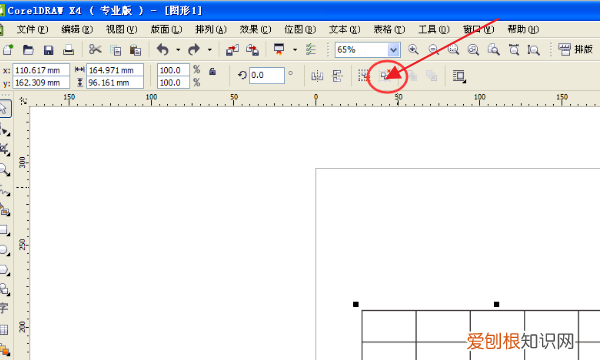This screenshot has width=600, height=360.
Task: Select the Zoom tool in toolbox
Action: pos(5,169)
